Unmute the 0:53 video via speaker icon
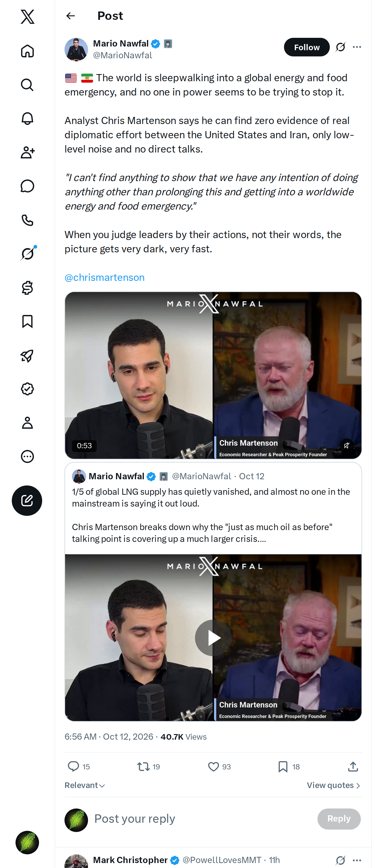The width and height of the screenshot is (372, 868). pyautogui.click(x=346, y=445)
